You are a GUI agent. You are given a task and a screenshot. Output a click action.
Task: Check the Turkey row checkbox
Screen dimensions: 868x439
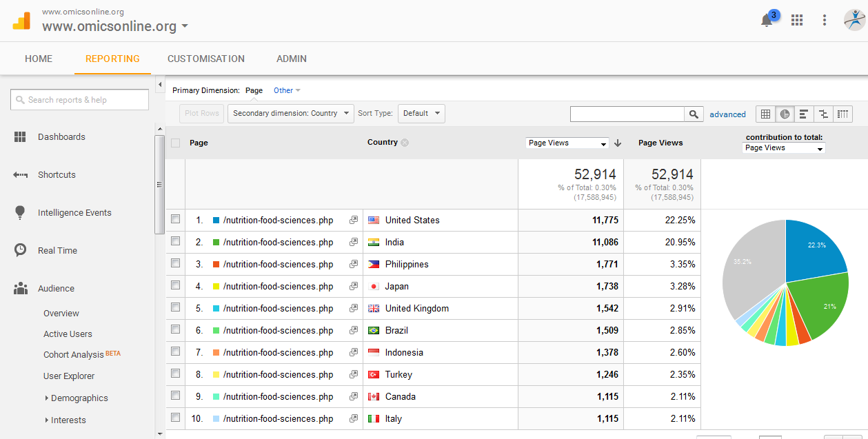pyautogui.click(x=175, y=374)
